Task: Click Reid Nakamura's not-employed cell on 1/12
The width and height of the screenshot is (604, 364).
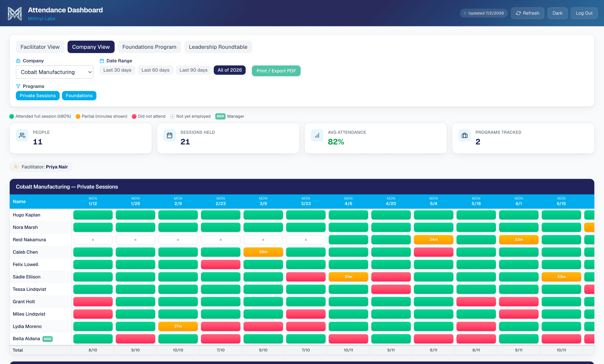Action: (x=93, y=240)
